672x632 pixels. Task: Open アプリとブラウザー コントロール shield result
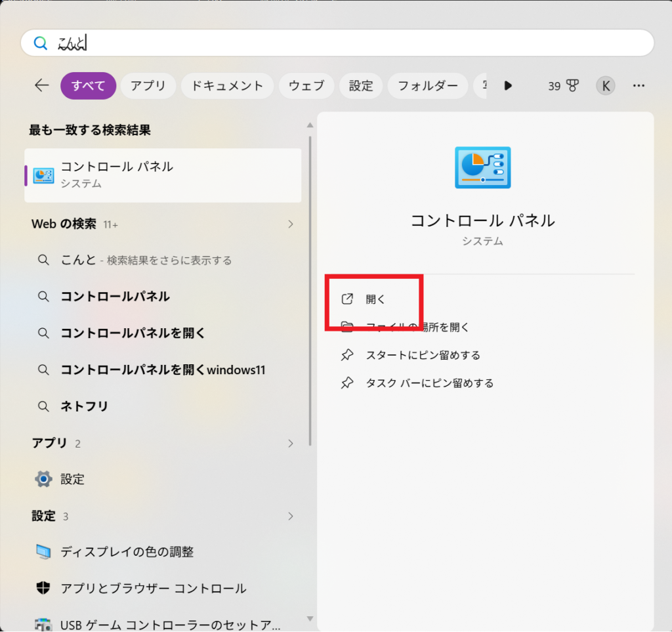[x=153, y=588]
